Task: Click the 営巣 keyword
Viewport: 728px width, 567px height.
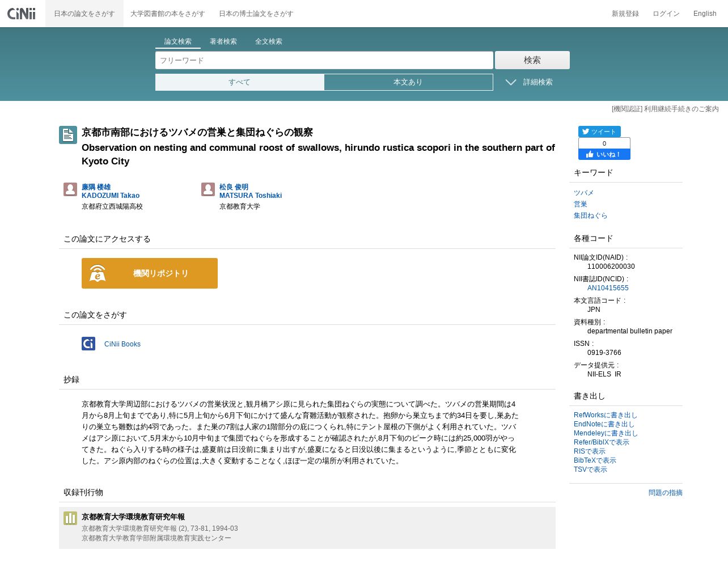Action: [x=581, y=204]
